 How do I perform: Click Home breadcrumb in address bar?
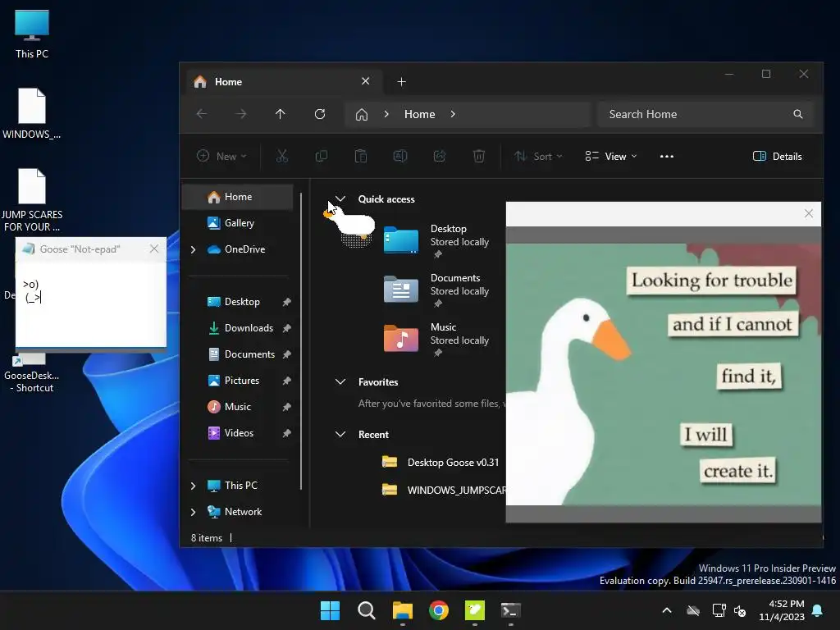419,114
